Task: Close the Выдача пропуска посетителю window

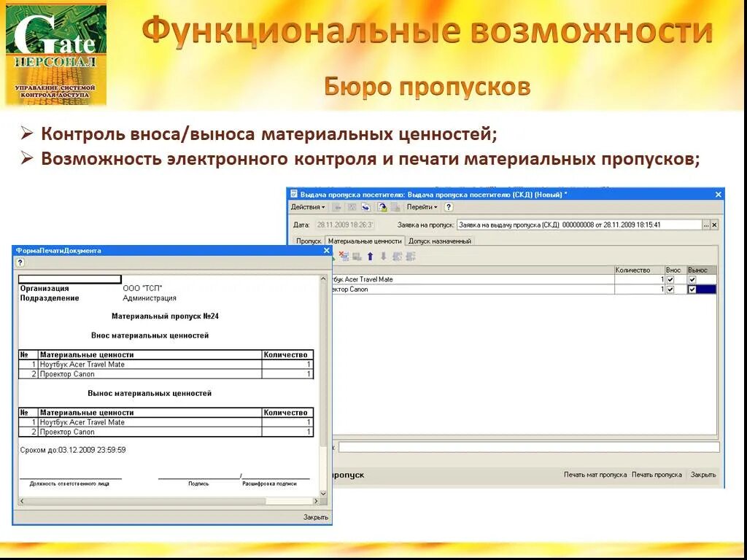Action: pyautogui.click(x=719, y=194)
